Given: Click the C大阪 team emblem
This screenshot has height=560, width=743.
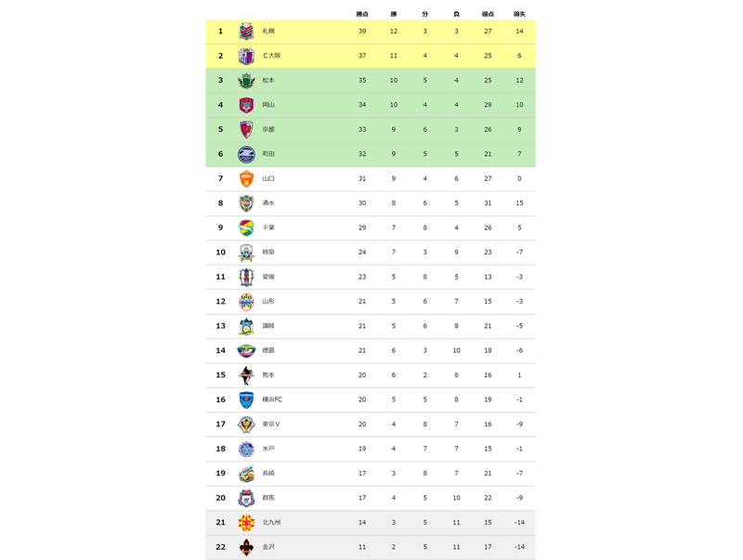Looking at the screenshot, I should (246, 56).
